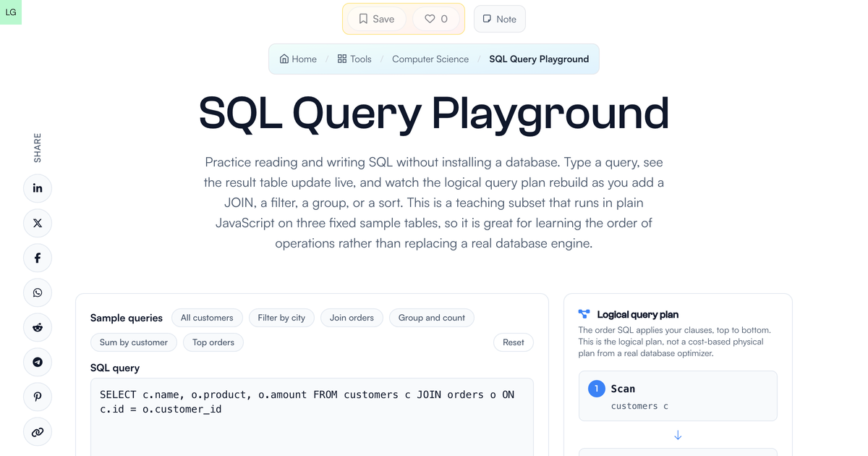Copy page link icon
868x456 pixels.
[x=38, y=432]
